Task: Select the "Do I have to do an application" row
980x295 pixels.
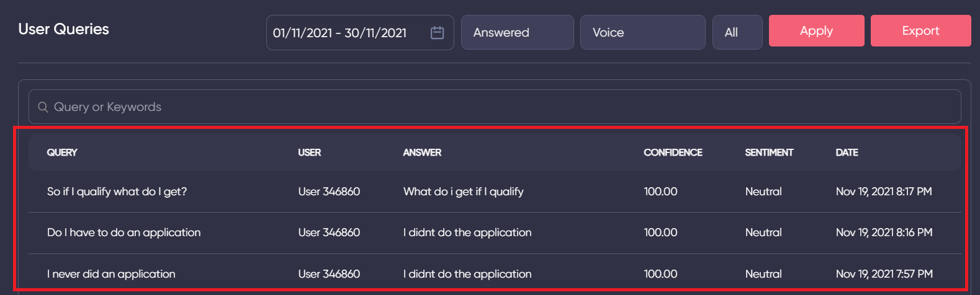Action: point(124,232)
